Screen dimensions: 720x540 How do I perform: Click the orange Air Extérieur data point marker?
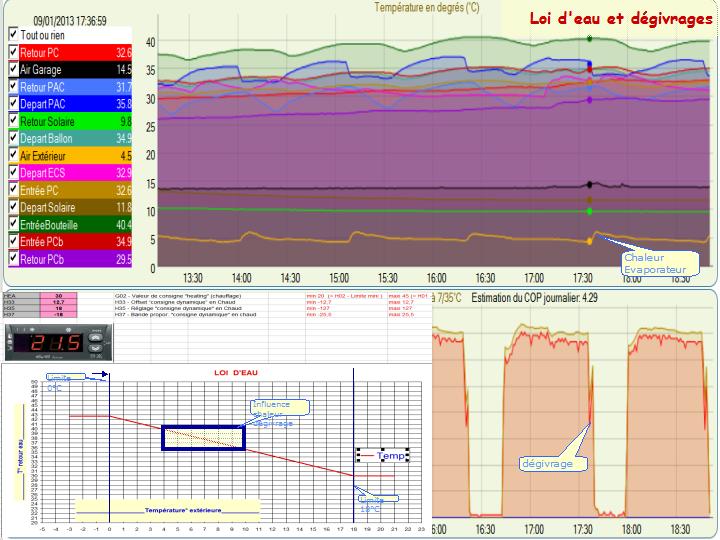(589, 241)
